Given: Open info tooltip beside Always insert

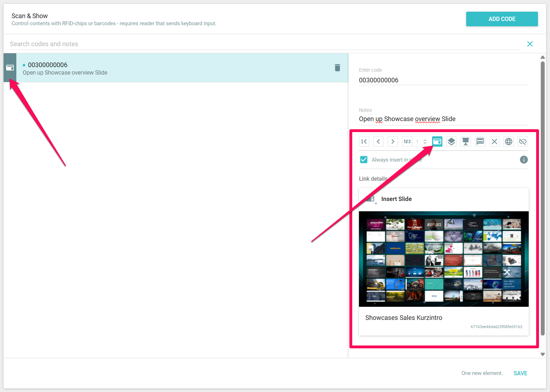Looking at the screenshot, I should (x=524, y=160).
